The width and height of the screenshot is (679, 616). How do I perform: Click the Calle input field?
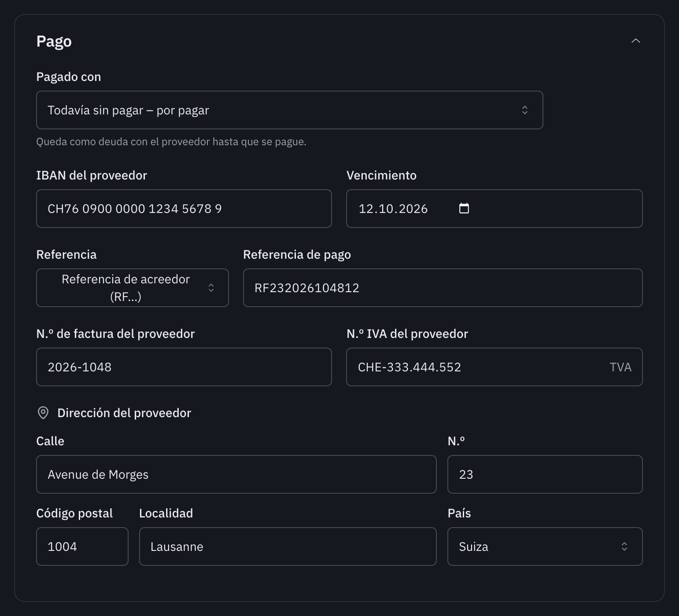pos(236,474)
